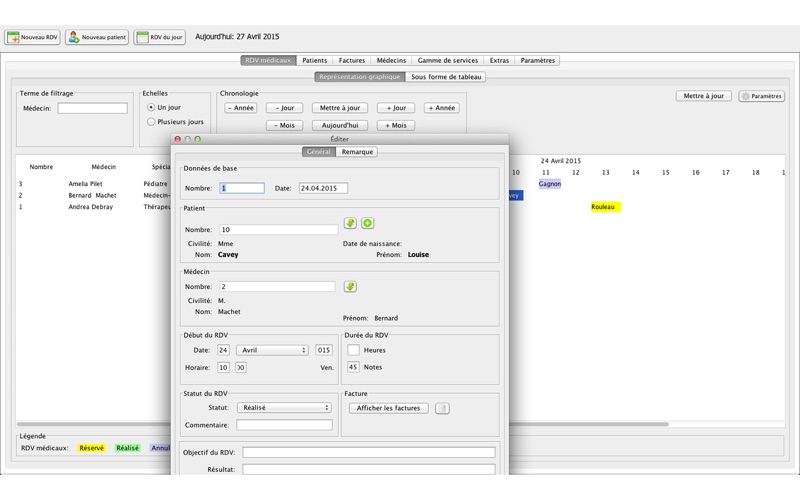Screen dimensions: 800x500
Task: Click the - Année button
Action: pyautogui.click(x=241, y=108)
